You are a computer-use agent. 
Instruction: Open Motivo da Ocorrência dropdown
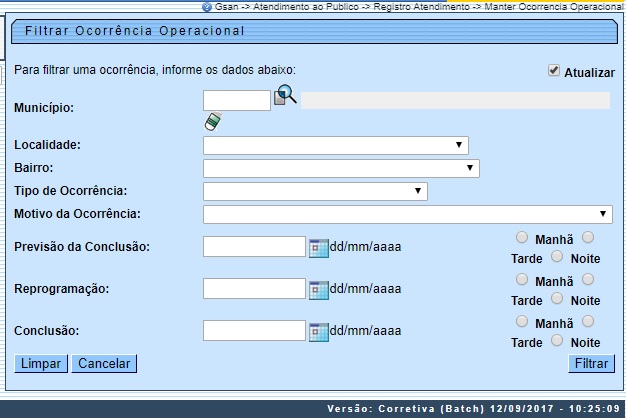(x=407, y=214)
